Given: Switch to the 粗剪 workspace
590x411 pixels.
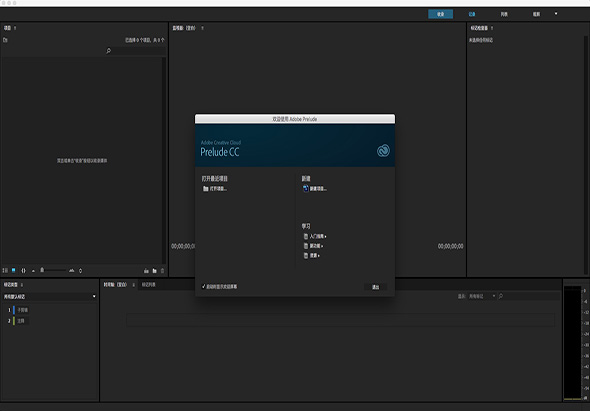Looking at the screenshot, I should [536, 14].
